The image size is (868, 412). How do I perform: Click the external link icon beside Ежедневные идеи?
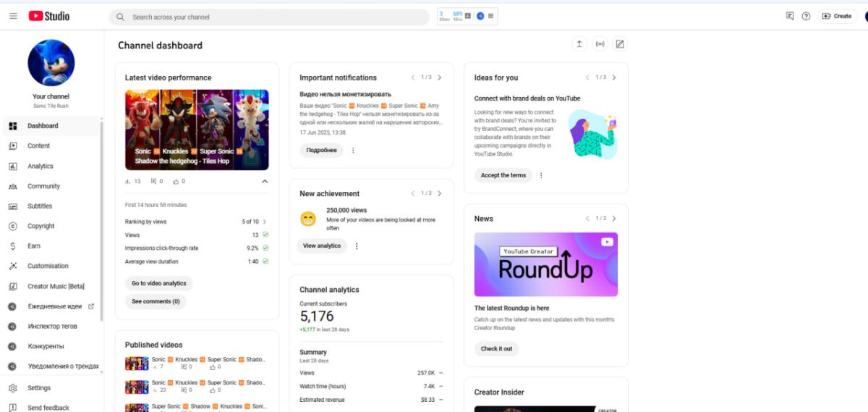pyautogui.click(x=91, y=306)
